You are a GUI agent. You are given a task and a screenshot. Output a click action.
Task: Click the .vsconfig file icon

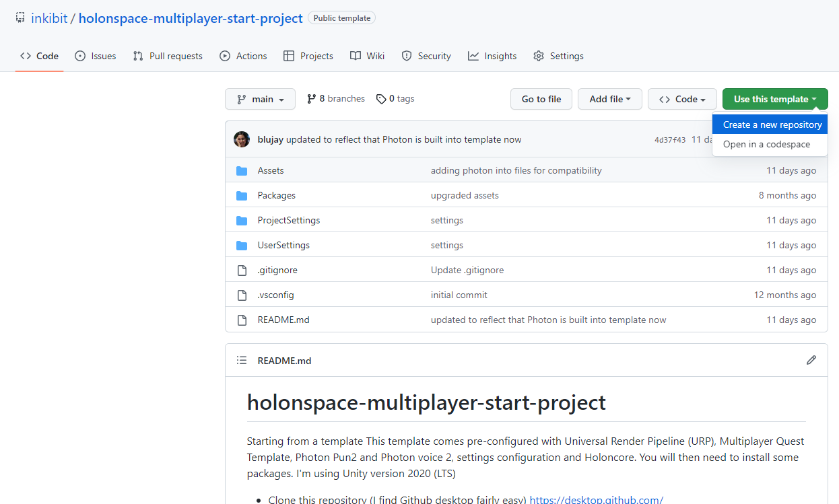(242, 295)
